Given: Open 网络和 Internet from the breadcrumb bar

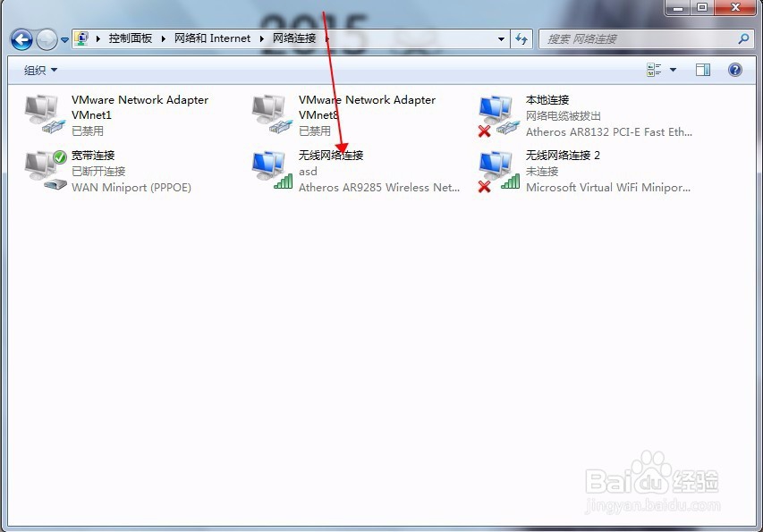Looking at the screenshot, I should click(x=212, y=38).
